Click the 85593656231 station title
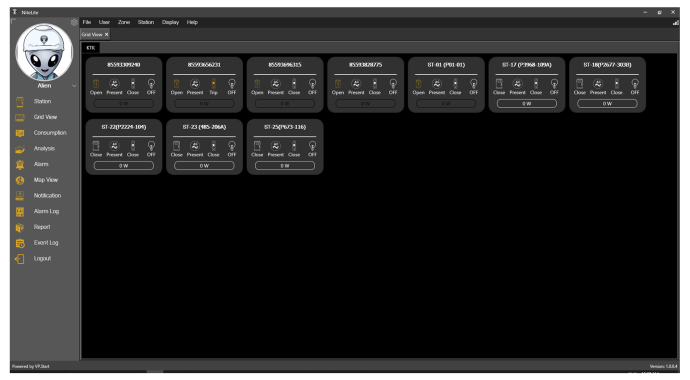Screen dimensions: 690x380 [x=204, y=65]
